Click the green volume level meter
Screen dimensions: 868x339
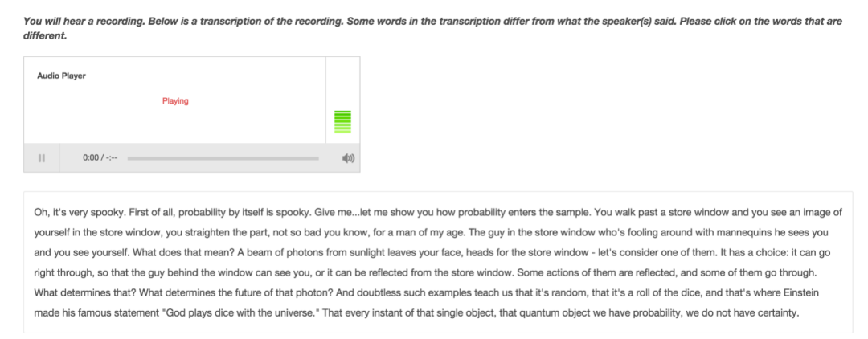[342, 121]
